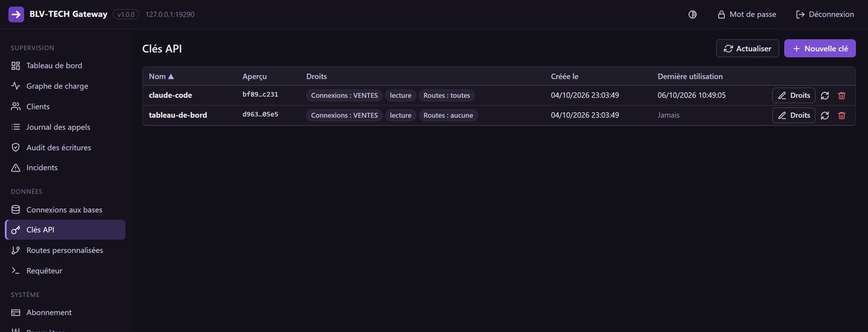Delete the claude-code key trash icon

[841, 96]
